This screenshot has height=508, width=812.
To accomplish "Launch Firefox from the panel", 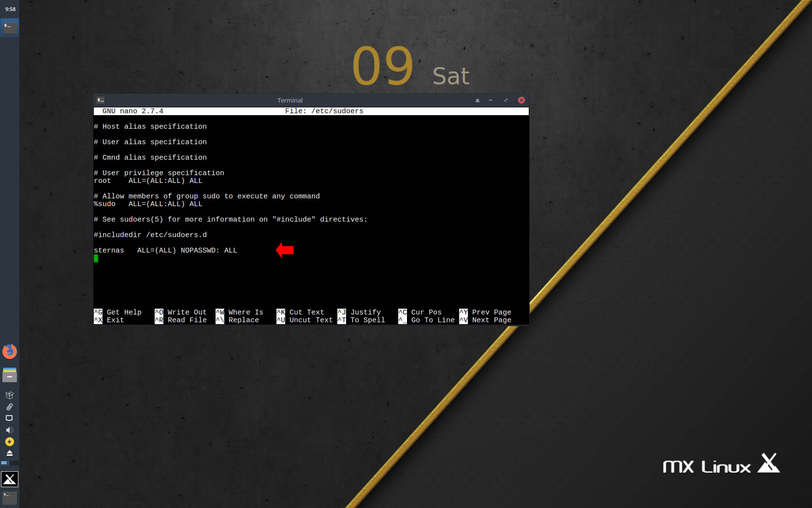I will coord(10,351).
